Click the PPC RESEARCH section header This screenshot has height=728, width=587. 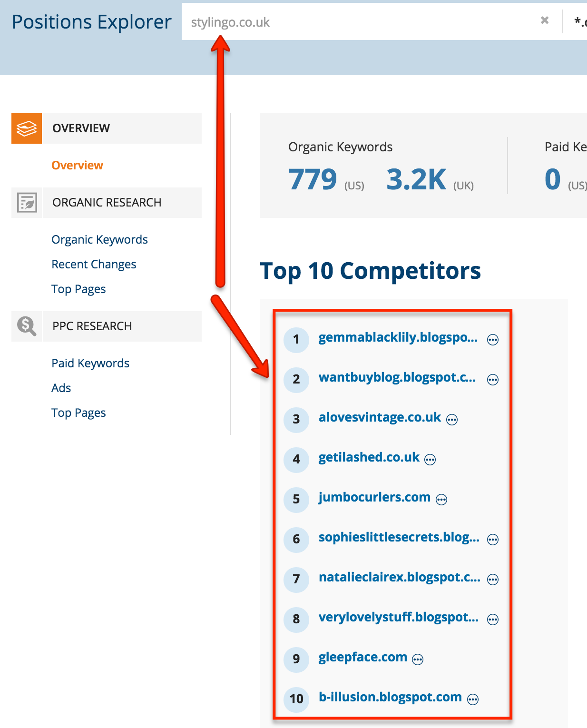pyautogui.click(x=122, y=326)
